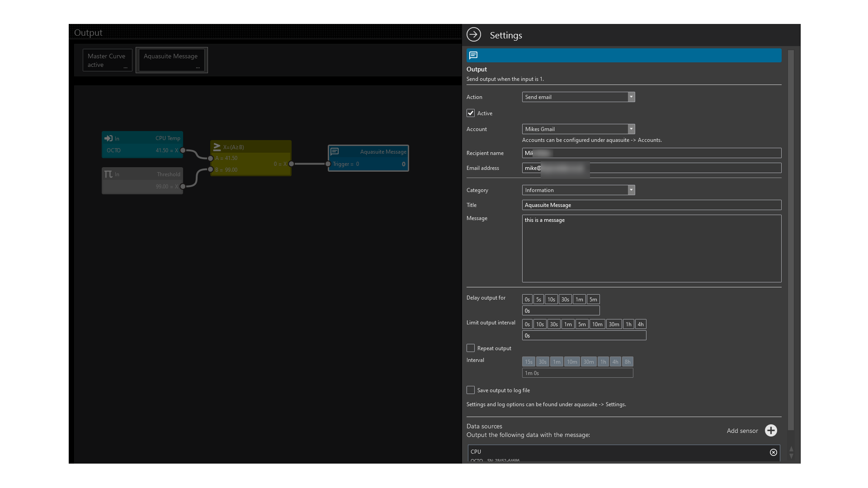Open the Category dropdown showing Information
The image size is (868, 488).
pos(578,190)
